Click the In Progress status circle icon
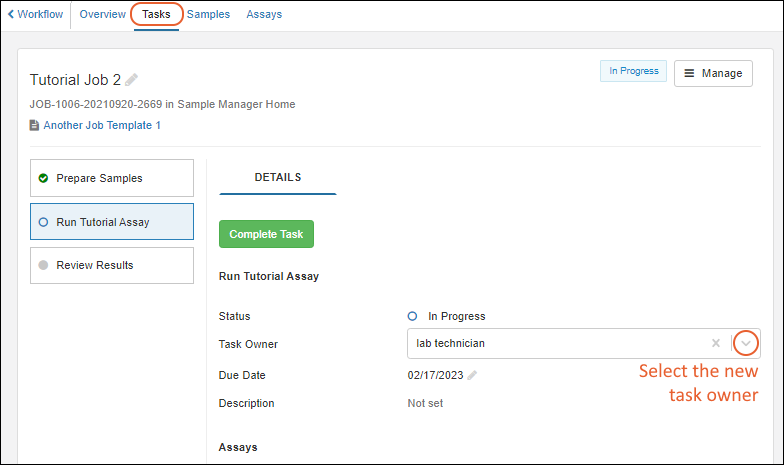The width and height of the screenshot is (784, 465). [x=412, y=316]
